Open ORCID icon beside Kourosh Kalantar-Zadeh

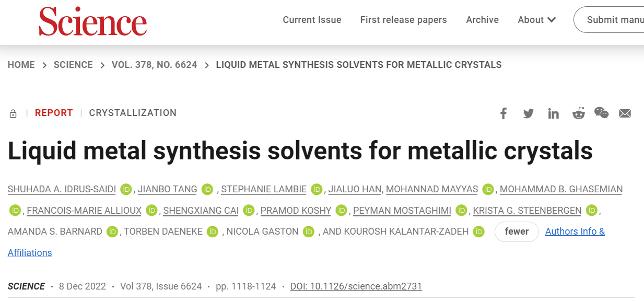point(478,231)
